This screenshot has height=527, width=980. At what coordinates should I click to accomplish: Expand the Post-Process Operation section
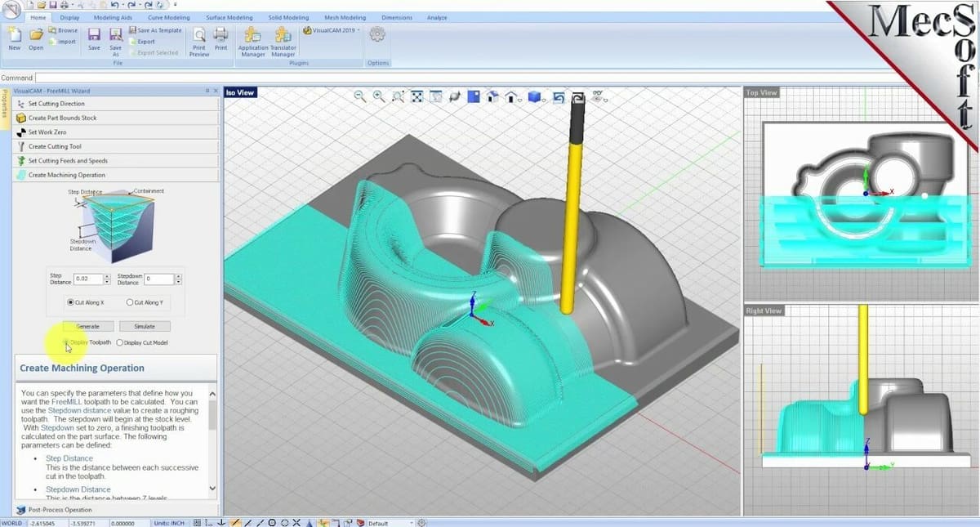point(60,510)
